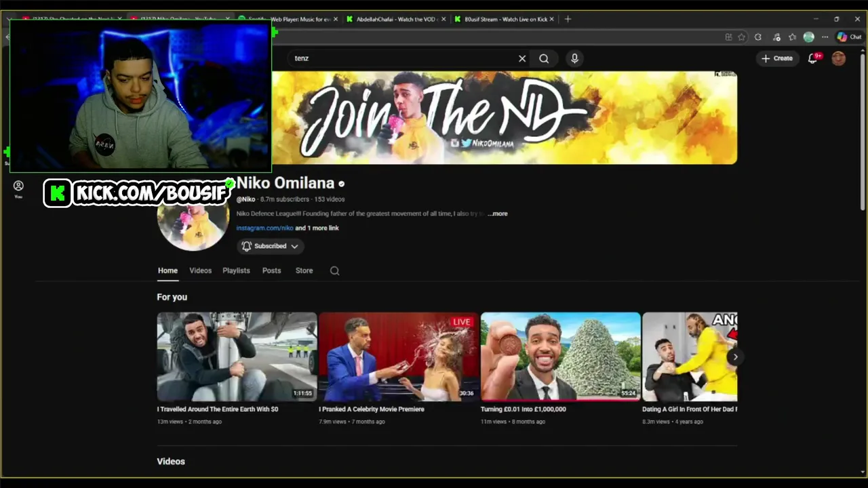This screenshot has width=868, height=488.
Task: Open 'I Travelled Around The Entire Earth' thumbnail
Action: (237, 357)
